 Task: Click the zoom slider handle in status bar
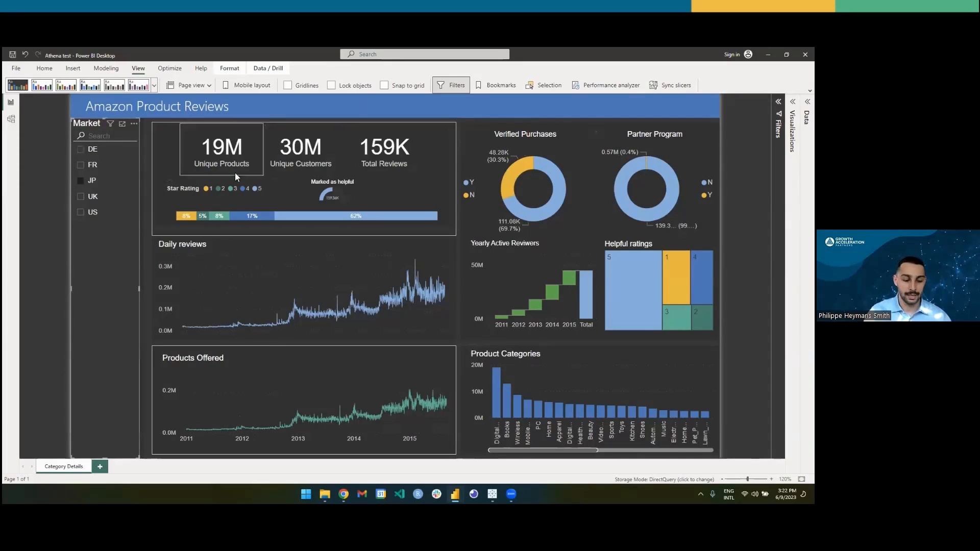coord(747,479)
